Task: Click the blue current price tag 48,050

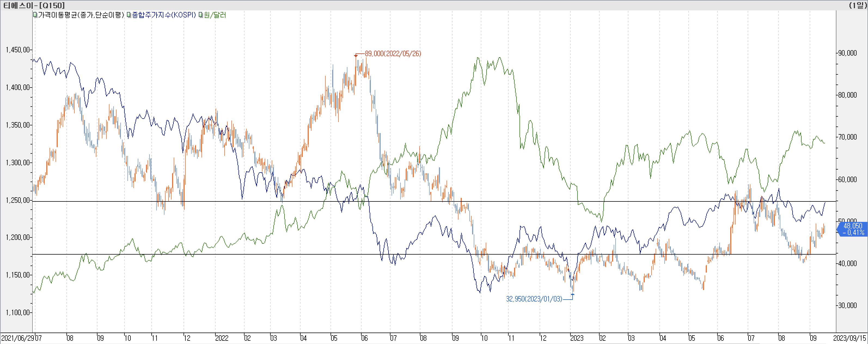Action: (852, 229)
